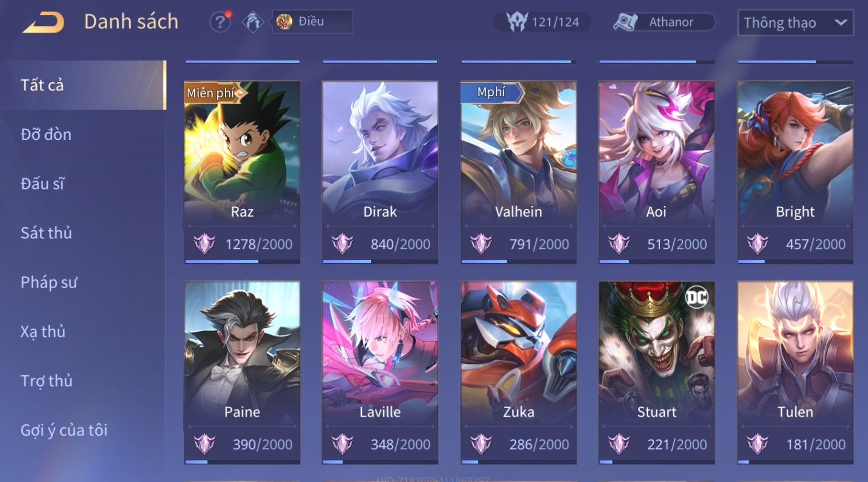Switch to the Đỡ đòn category
868x482 pixels.
point(46,134)
